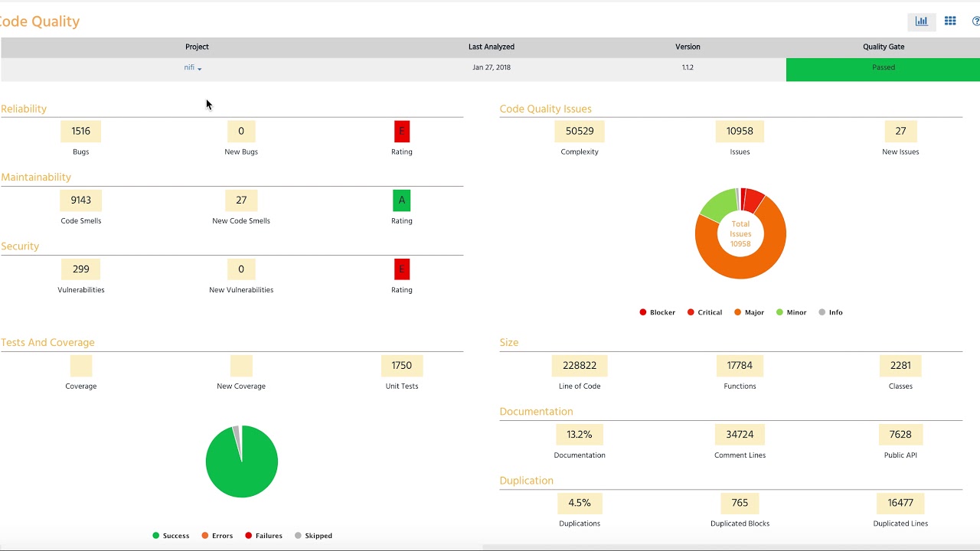The image size is (980, 551).
Task: Click the 1750 Unit Tests value
Action: (x=402, y=366)
